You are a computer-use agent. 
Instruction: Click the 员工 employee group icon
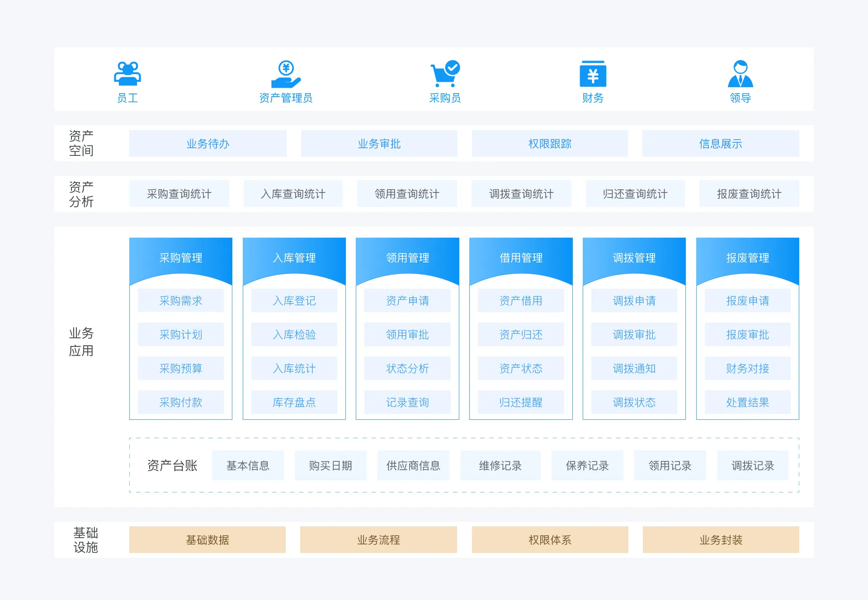pos(127,74)
